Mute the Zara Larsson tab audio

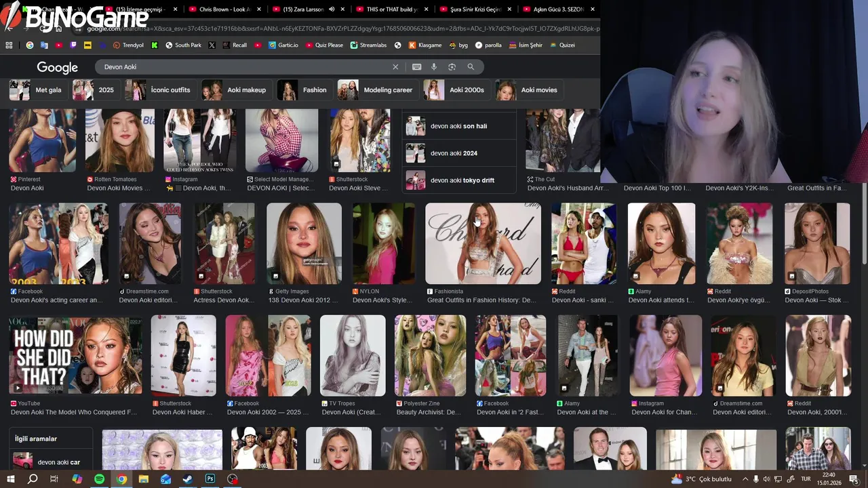pos(332,9)
